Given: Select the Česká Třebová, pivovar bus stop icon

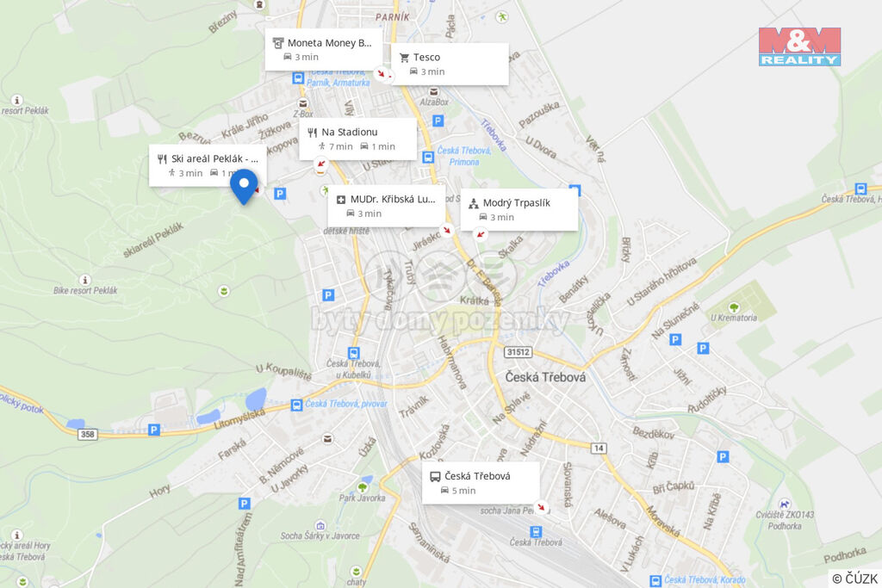Looking at the screenshot, I should coord(296,405).
